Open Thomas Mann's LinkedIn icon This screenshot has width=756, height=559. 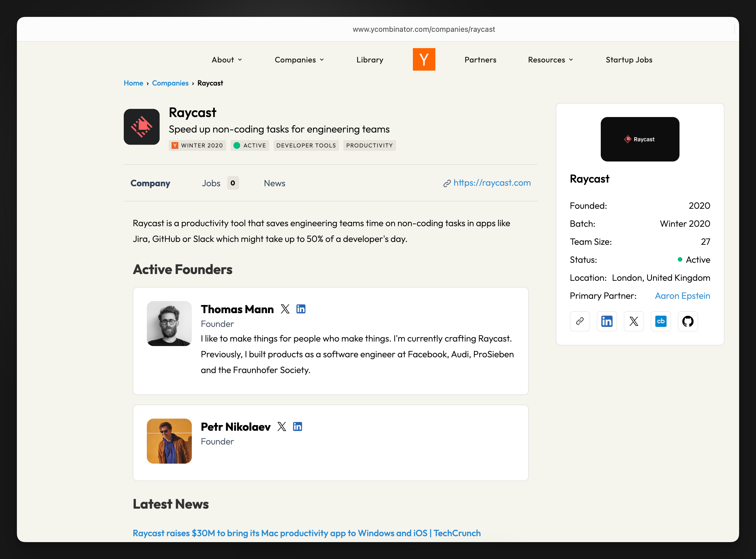pos(301,309)
